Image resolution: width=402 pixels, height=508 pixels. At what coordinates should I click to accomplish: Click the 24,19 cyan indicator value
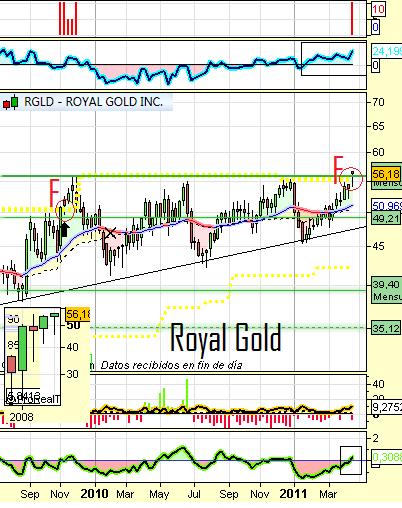coord(387,51)
